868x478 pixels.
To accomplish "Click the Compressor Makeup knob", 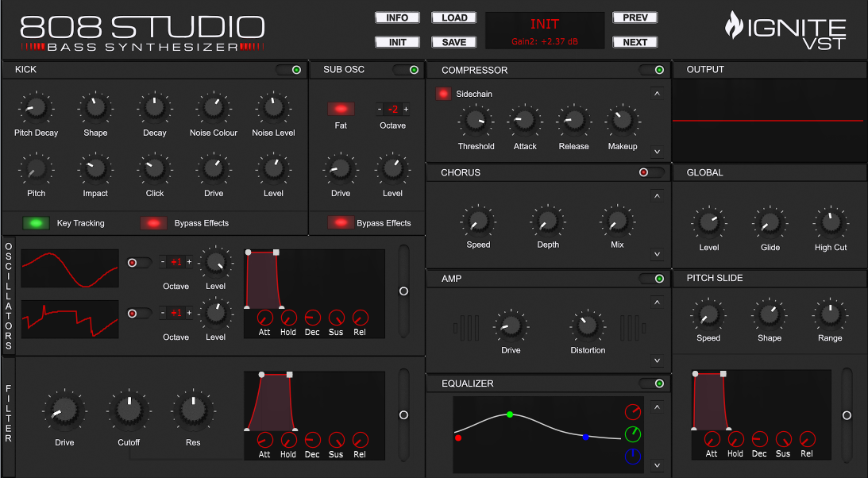I will 623,121.
